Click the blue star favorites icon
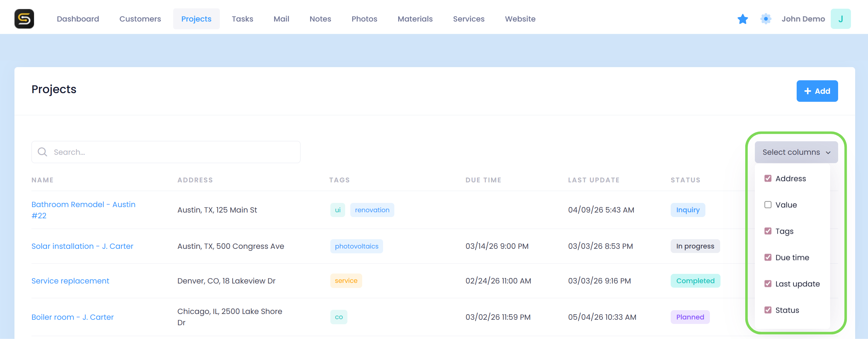The height and width of the screenshot is (339, 868). [742, 19]
